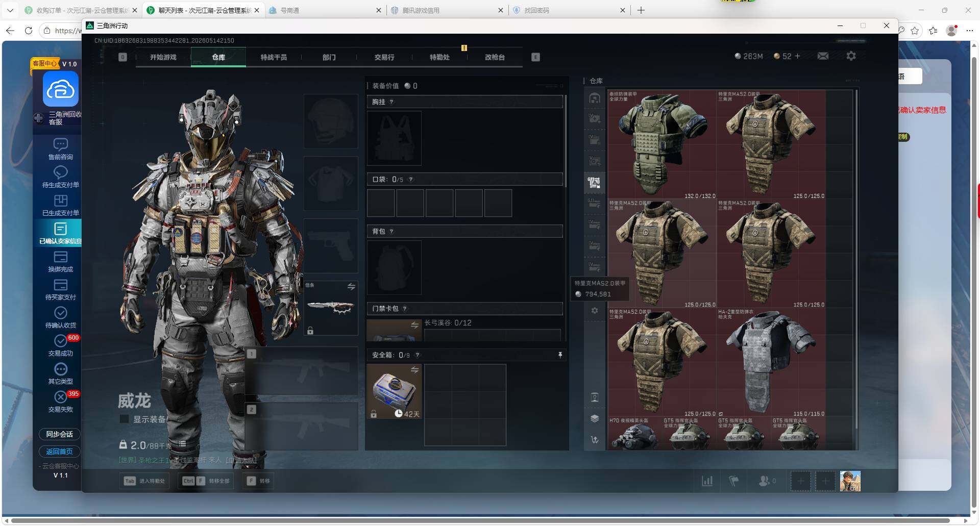Show help for 胸挂 section
The height and width of the screenshot is (526, 980).
(391, 102)
